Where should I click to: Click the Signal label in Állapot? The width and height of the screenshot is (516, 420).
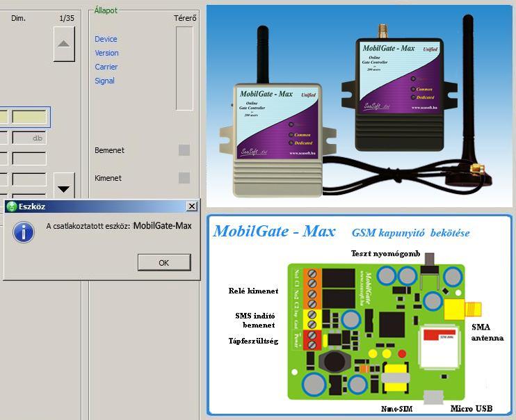click(104, 81)
